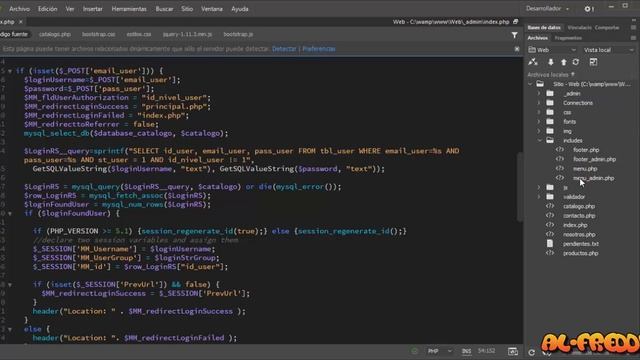Collapse the includes folder
Viewport: 640px width, 360px height.
(x=539, y=140)
